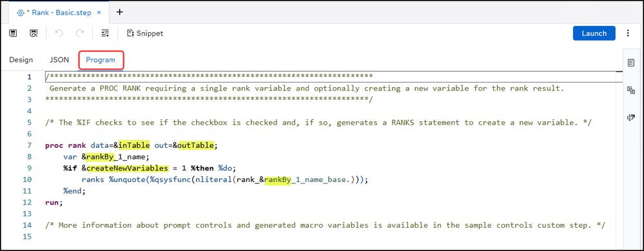Image resolution: width=644 pixels, height=251 pixels.
Task: Click '%then %do;' on line 9
Action: [x=213, y=168]
